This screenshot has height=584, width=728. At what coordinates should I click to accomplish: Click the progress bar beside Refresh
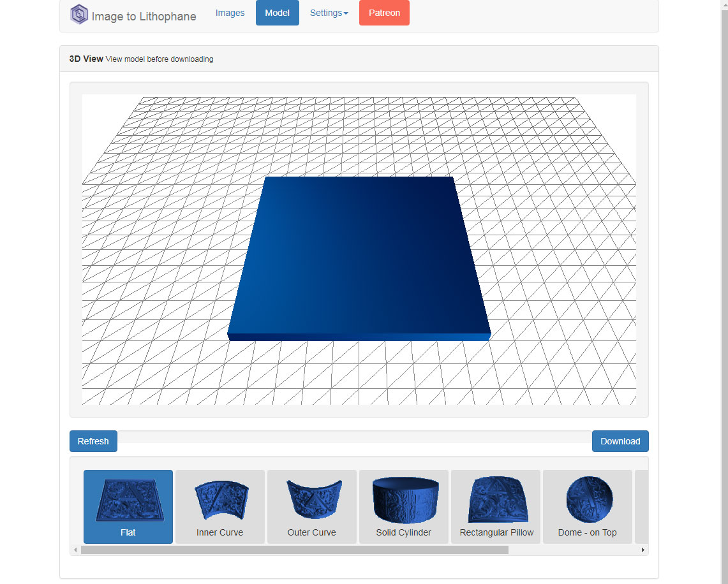pos(354,437)
